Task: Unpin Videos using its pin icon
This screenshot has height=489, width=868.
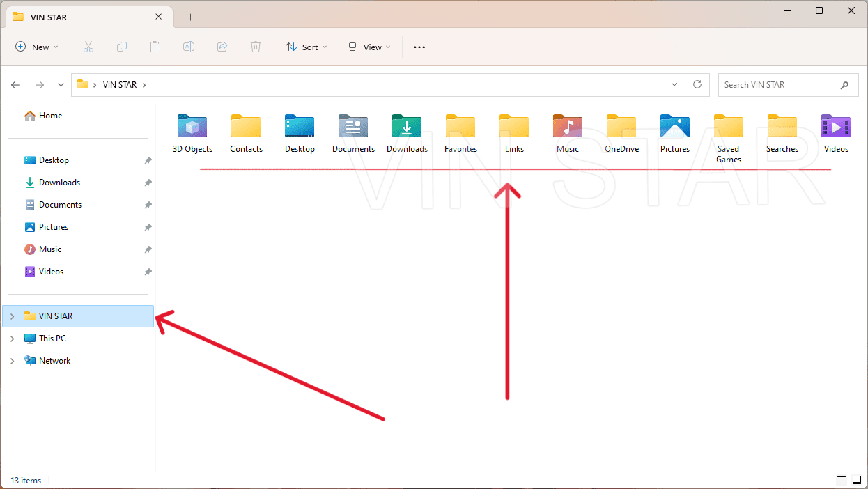Action: tap(148, 272)
